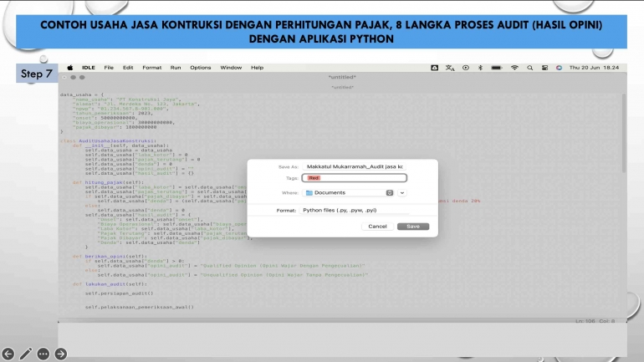Click the Save As filename field

[355, 166]
